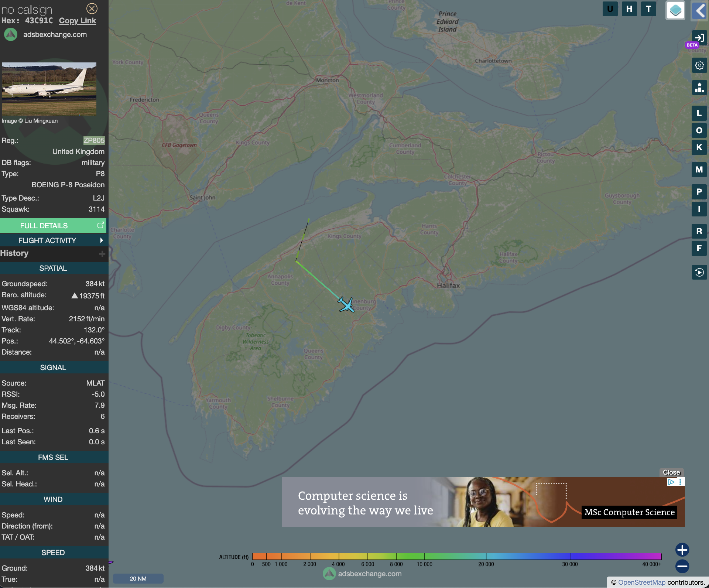Screen dimensions: 709x588
Task: Click the P-8 aircraft icon on map
Action: (346, 305)
